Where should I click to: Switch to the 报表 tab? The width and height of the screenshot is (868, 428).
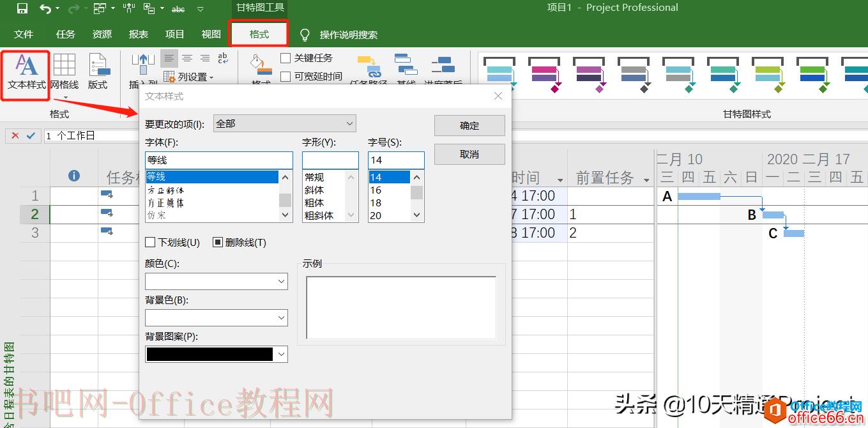tap(139, 34)
